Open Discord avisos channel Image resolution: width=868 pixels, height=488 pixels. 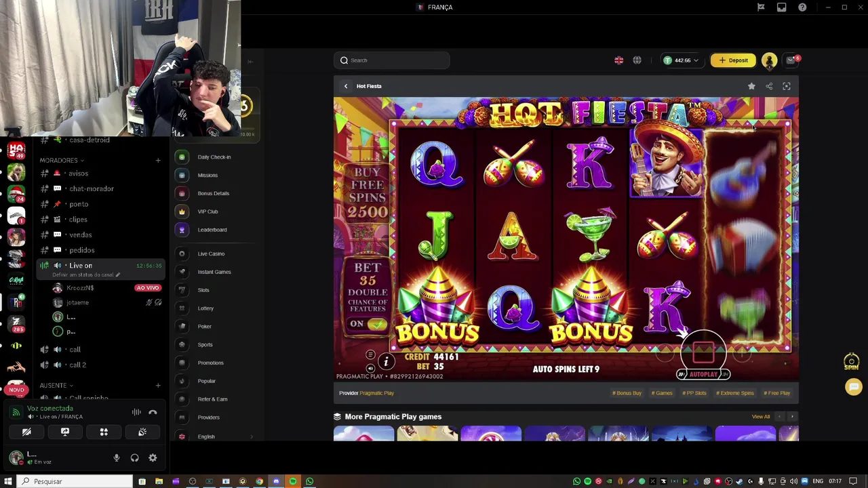(x=99, y=174)
